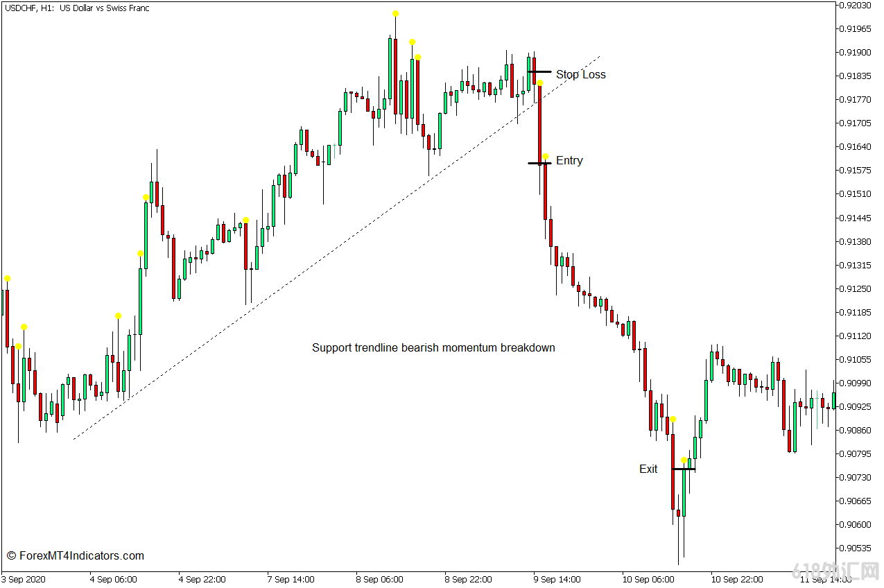Select the 7 Sep 14:00 time axis label

point(291,580)
